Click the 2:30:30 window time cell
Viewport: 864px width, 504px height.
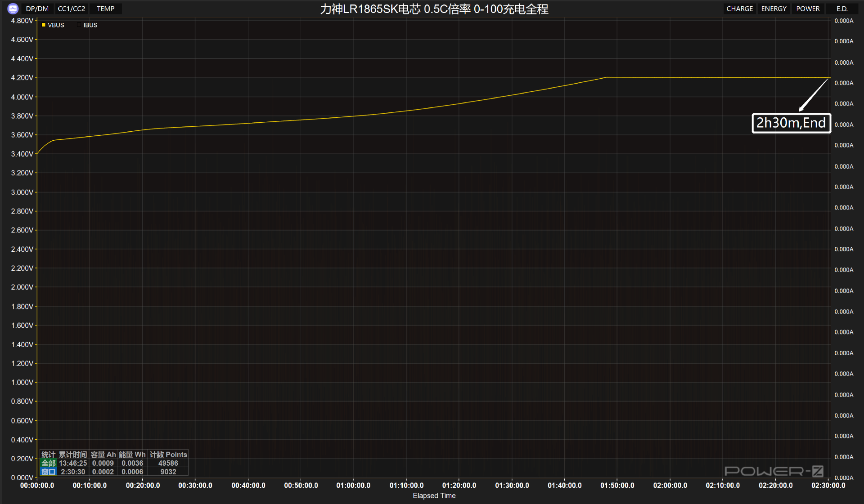click(x=73, y=472)
